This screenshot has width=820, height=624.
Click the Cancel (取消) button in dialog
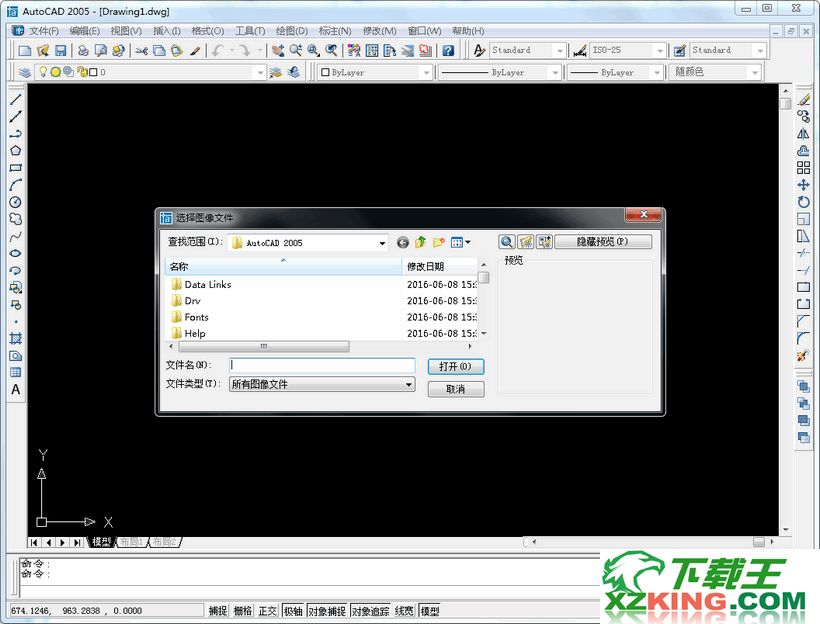point(455,389)
